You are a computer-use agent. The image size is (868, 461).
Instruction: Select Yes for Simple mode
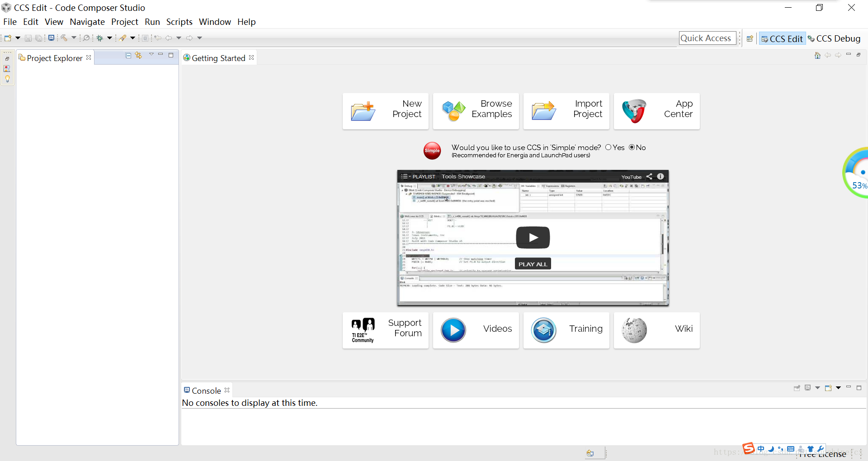click(x=608, y=147)
